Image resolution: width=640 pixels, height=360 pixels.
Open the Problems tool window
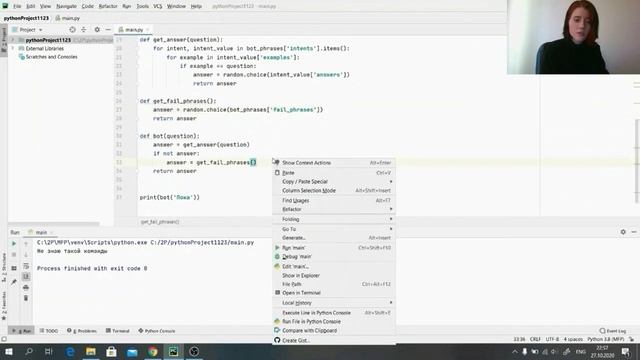[x=82, y=331]
